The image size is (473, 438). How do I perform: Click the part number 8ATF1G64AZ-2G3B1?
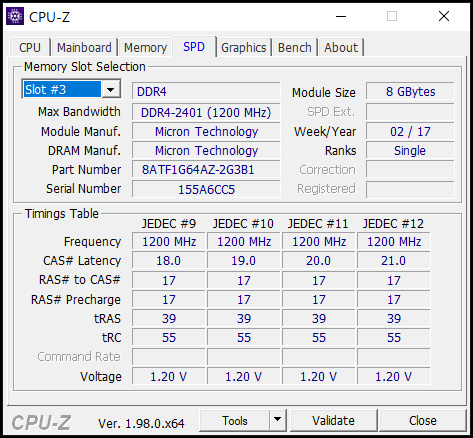click(x=206, y=170)
